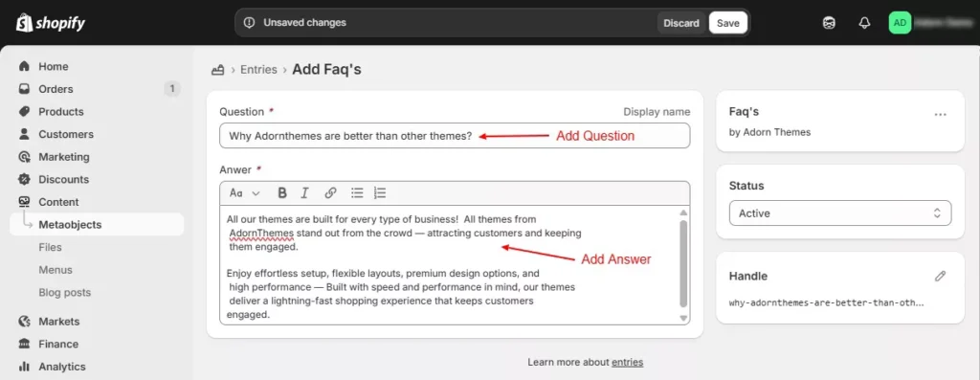Open the Sidekick assistant icon
Viewport: 980px width, 380px height.
point(829,23)
